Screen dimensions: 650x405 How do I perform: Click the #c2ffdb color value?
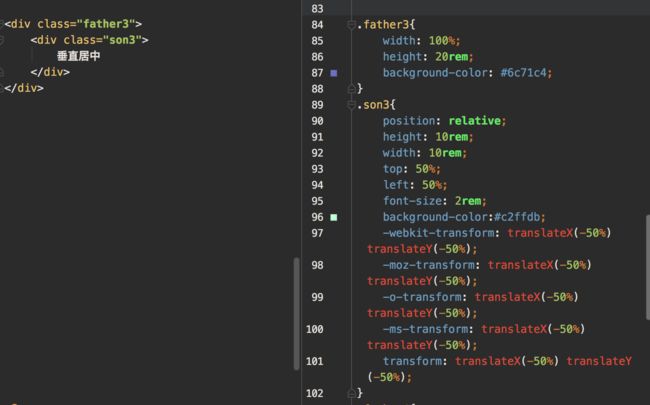click(517, 217)
